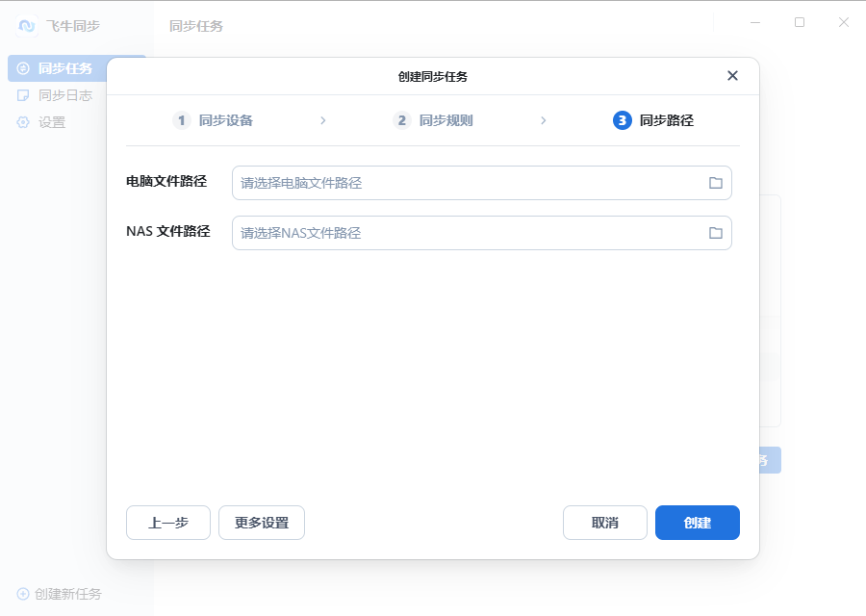Image resolution: width=866 pixels, height=616 pixels.
Task: Click the NAS 文件路径 input box
Action: point(433,232)
